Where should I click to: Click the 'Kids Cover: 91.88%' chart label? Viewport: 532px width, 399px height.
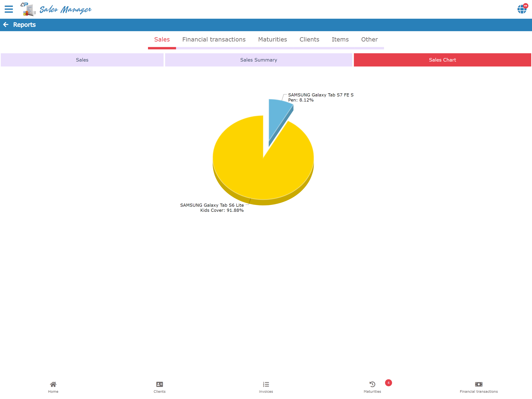pyautogui.click(x=222, y=210)
